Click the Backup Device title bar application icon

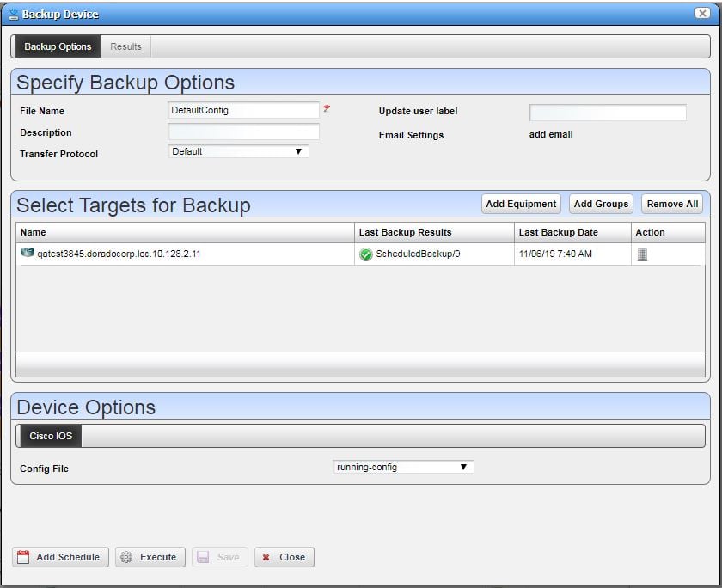(15, 14)
